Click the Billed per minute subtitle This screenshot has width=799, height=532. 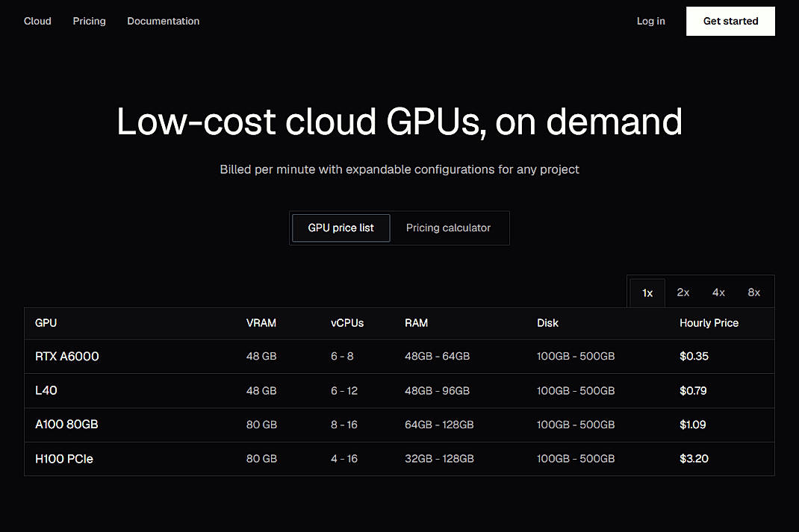399,169
